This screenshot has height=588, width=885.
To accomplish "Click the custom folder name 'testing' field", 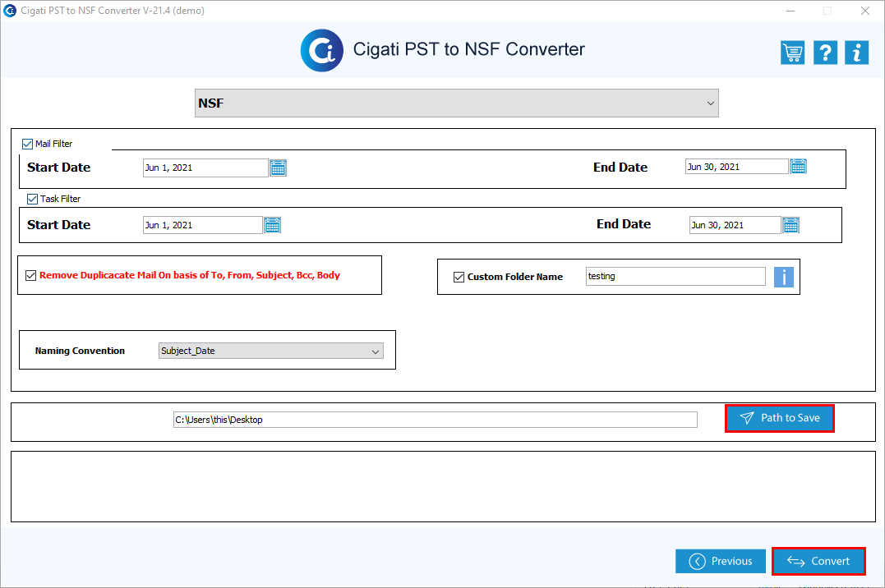I will [675, 277].
